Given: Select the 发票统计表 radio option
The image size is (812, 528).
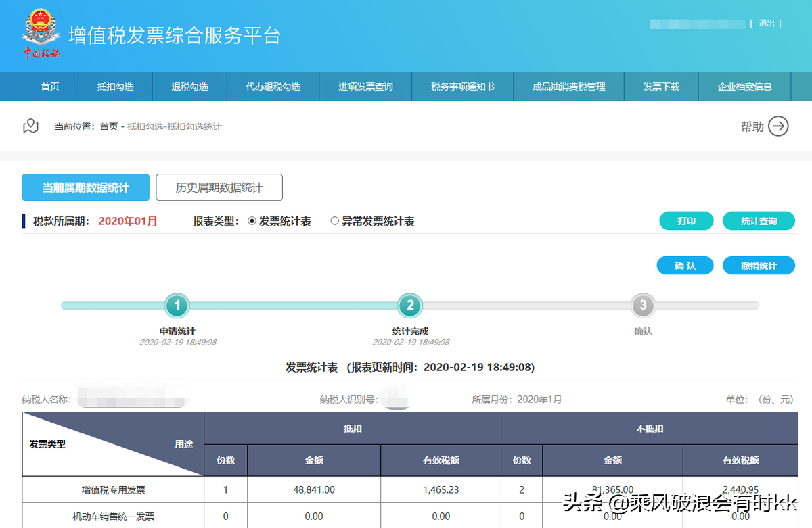Looking at the screenshot, I should (251, 220).
